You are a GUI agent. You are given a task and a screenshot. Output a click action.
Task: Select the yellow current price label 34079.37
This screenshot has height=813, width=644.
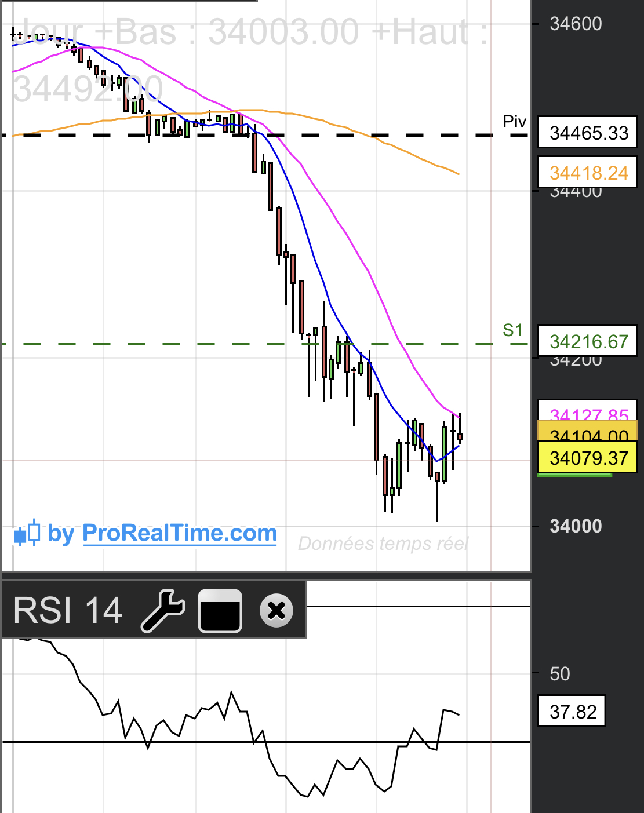(x=588, y=457)
